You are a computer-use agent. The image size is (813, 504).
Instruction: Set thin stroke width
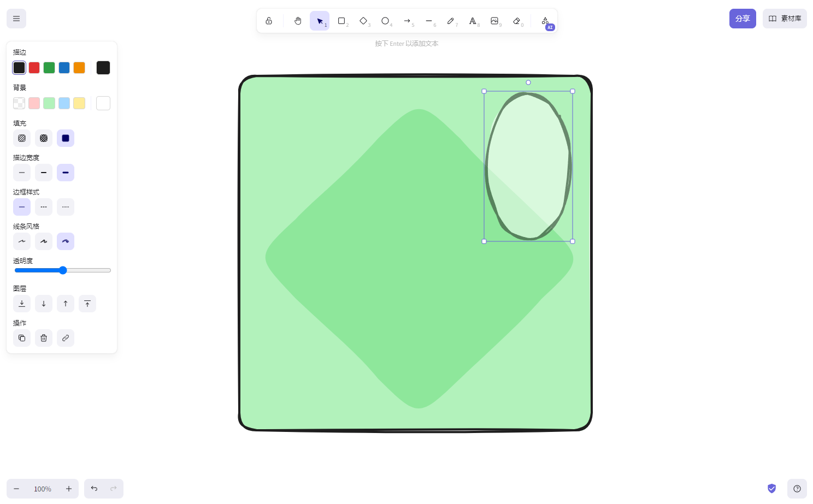click(22, 173)
